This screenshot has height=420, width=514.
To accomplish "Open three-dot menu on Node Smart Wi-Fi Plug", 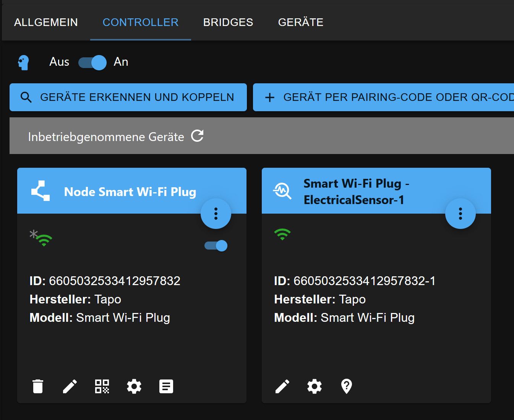I will [216, 214].
